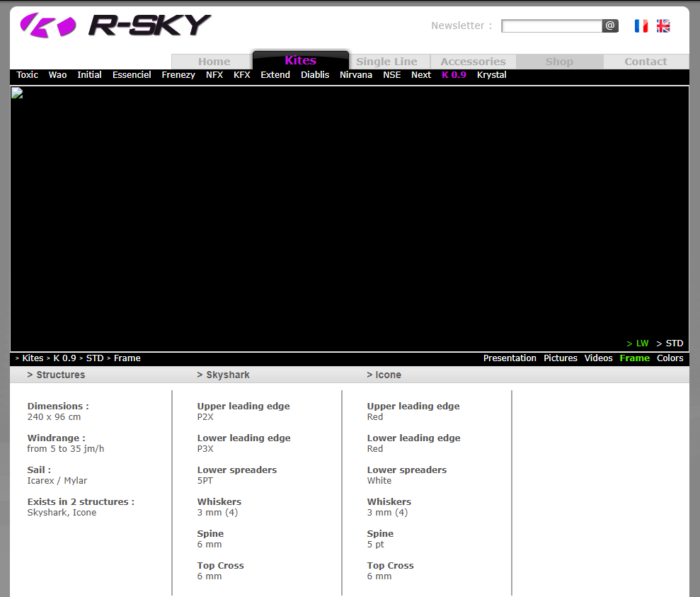Screen dimensions: 700x597
Task: Click Kites in the breadcrumb trail
Action: [33, 358]
